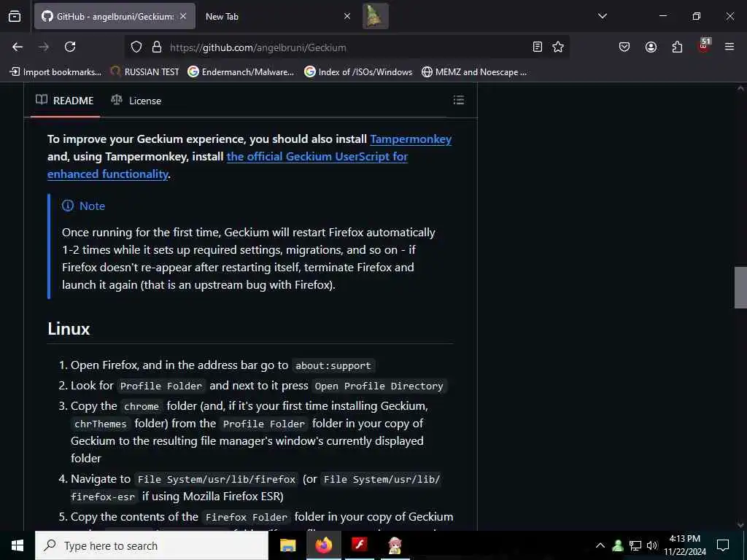Bookmark this page with star icon
747x560 pixels.
pyautogui.click(x=558, y=47)
